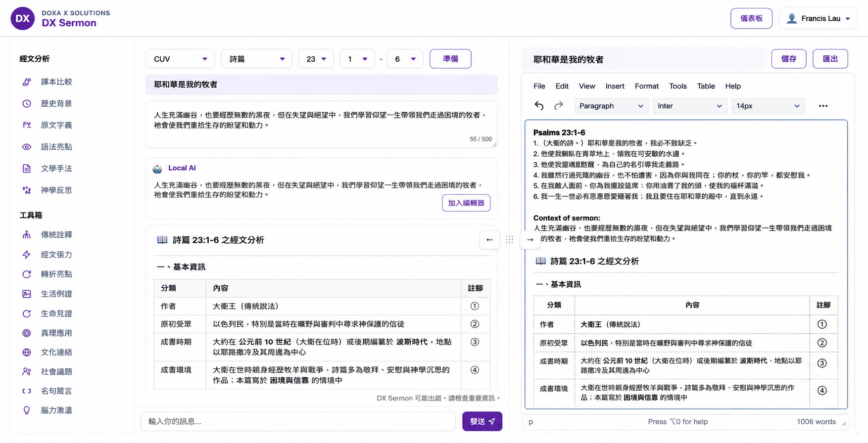Open the Paragraph style dropdown

611,106
